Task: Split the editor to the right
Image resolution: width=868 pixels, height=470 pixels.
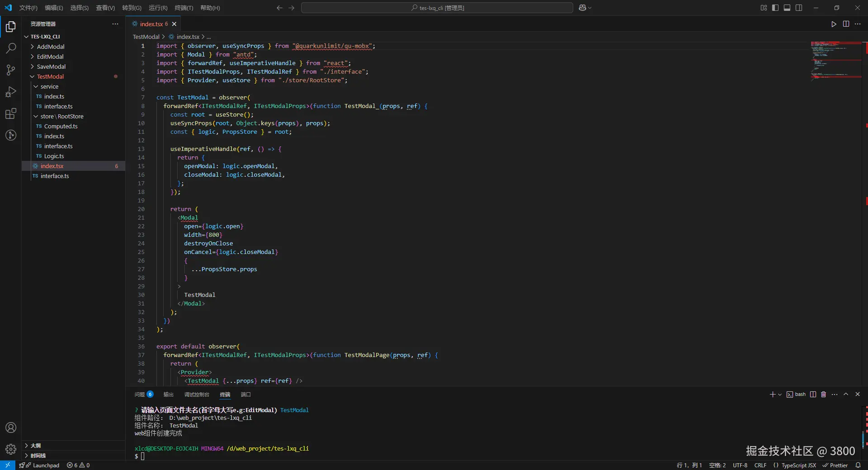Action: click(x=846, y=24)
